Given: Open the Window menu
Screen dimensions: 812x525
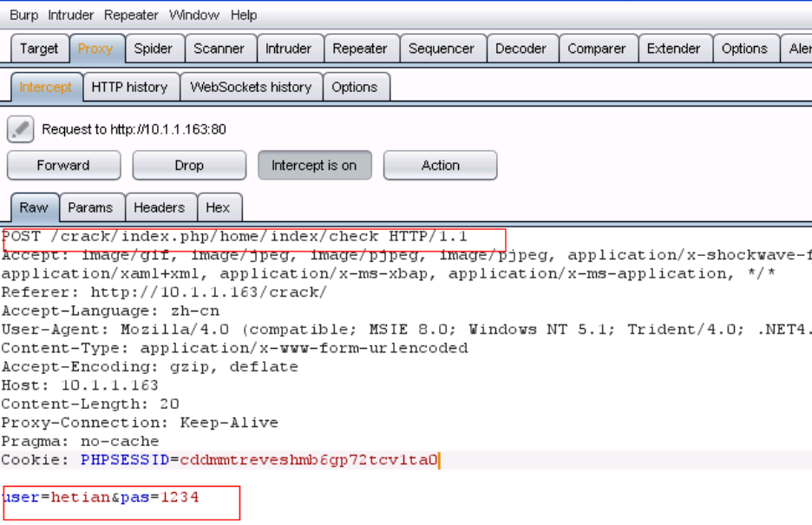Looking at the screenshot, I should click(194, 15).
